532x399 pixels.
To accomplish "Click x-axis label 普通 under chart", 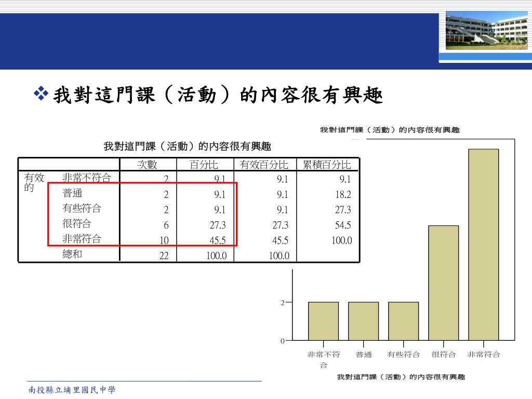I will pyautogui.click(x=363, y=354).
